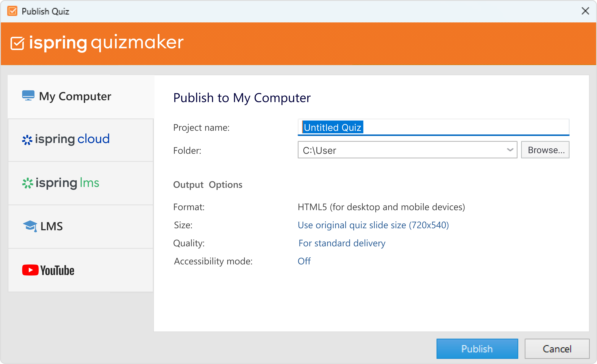The image size is (597, 364).
Task: Click the 'Output Options' section label
Action: [208, 185]
